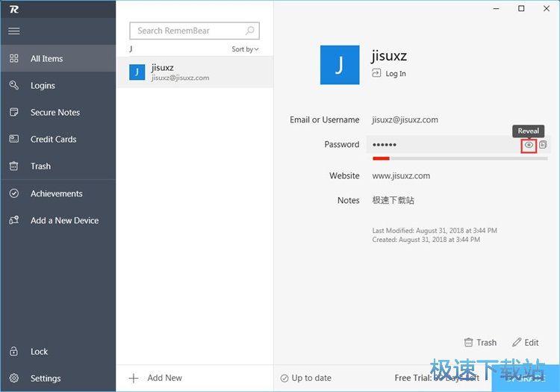
Task: Open Settings from sidebar
Action: (57, 379)
